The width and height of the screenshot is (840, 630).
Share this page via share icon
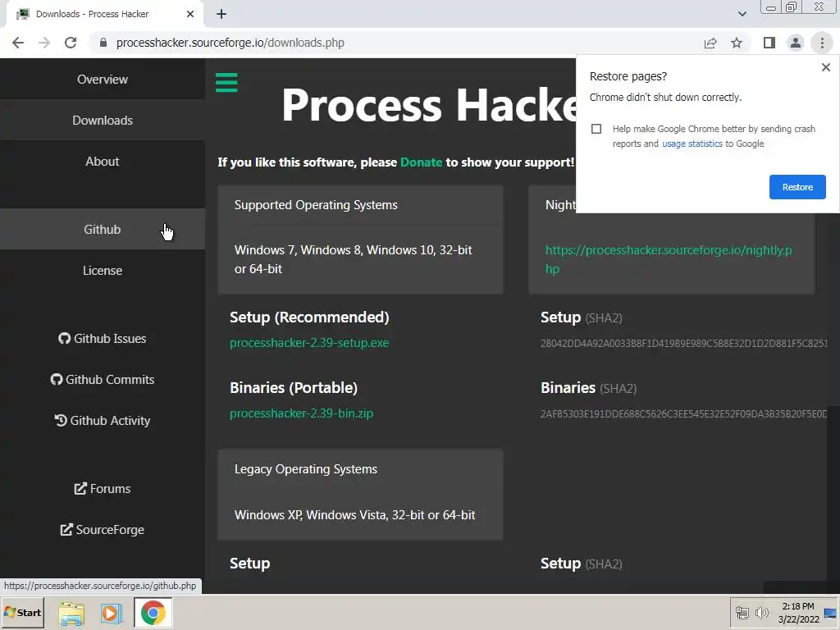pyautogui.click(x=710, y=43)
